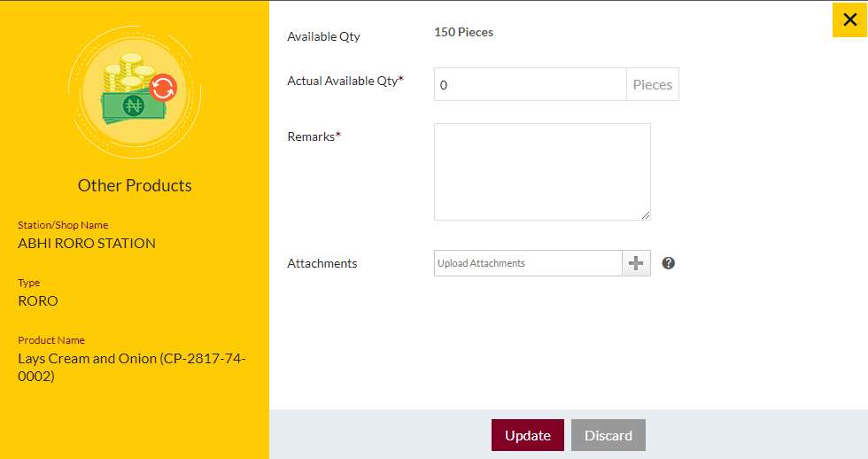
Task: Click the 'Station/Shop Name' label
Action: point(63,225)
